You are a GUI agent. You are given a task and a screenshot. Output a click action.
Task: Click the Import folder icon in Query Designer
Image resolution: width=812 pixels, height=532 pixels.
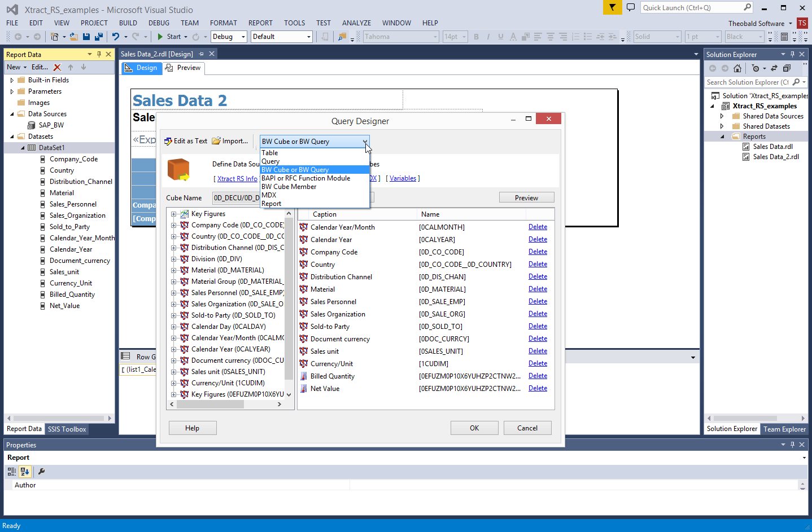point(216,141)
